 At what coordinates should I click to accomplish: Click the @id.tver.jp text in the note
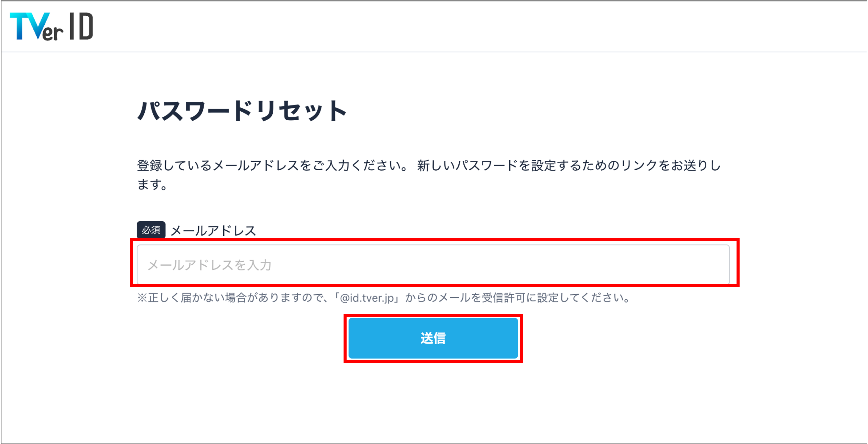pos(367,298)
